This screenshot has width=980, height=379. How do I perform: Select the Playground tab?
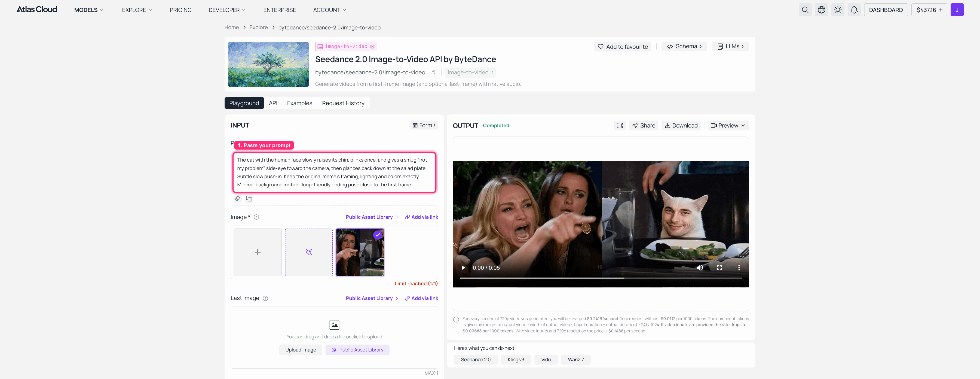click(x=244, y=103)
